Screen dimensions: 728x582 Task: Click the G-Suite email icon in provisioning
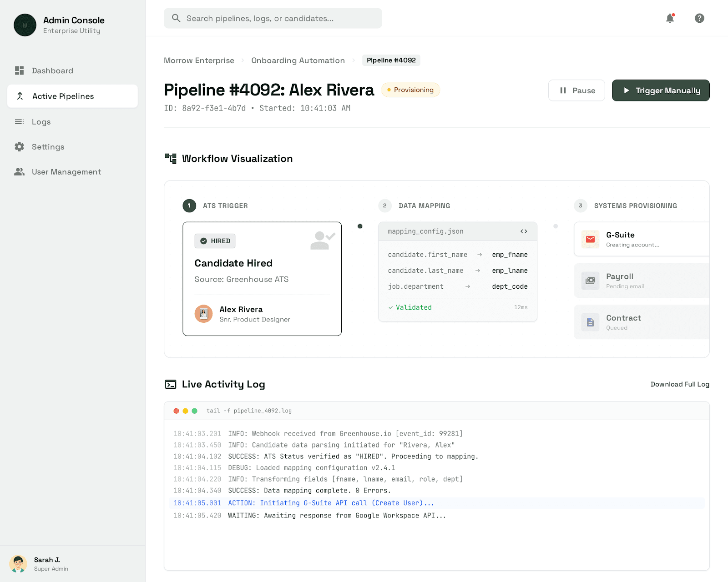(590, 239)
